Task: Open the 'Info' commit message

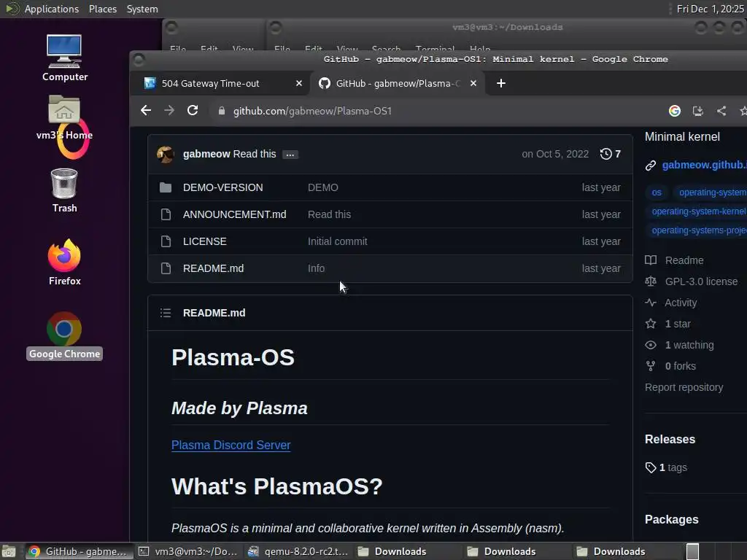Action: tap(316, 268)
